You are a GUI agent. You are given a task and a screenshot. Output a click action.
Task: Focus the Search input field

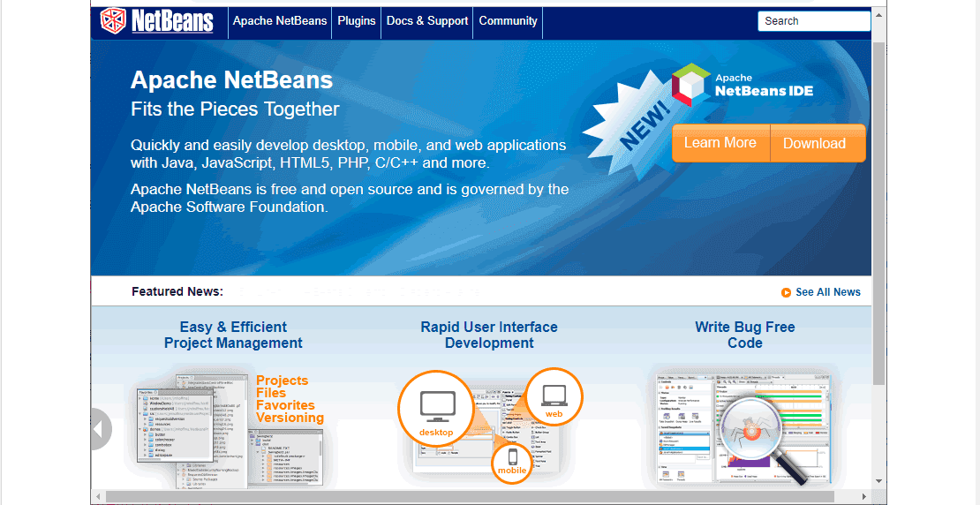814,20
